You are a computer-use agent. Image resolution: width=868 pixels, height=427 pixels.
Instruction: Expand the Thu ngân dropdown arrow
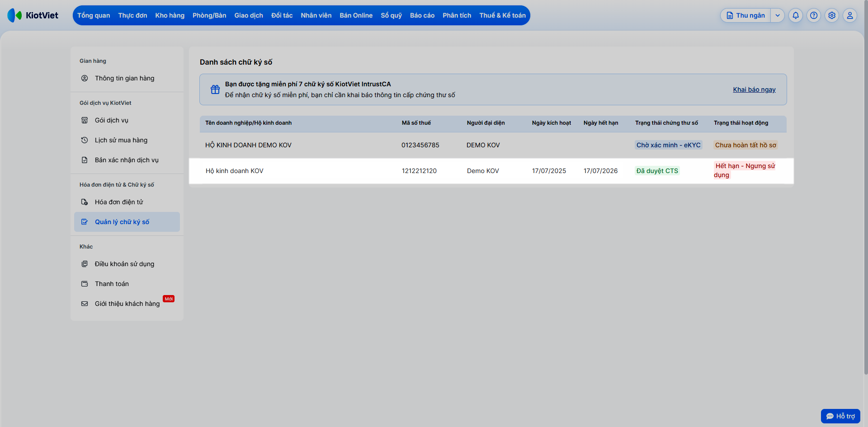pos(778,15)
